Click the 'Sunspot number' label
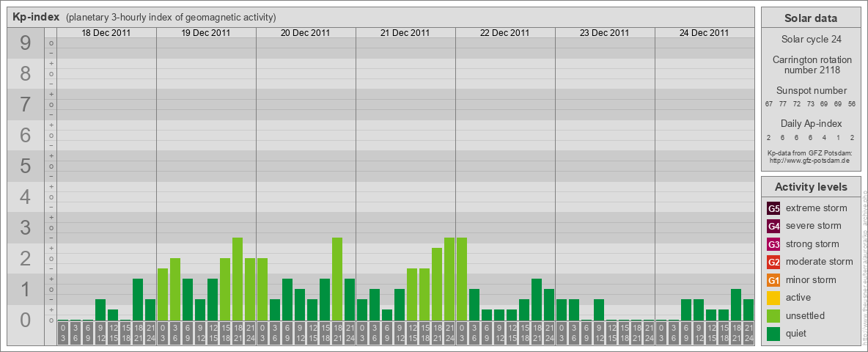This screenshot has width=868, height=352. (812, 91)
